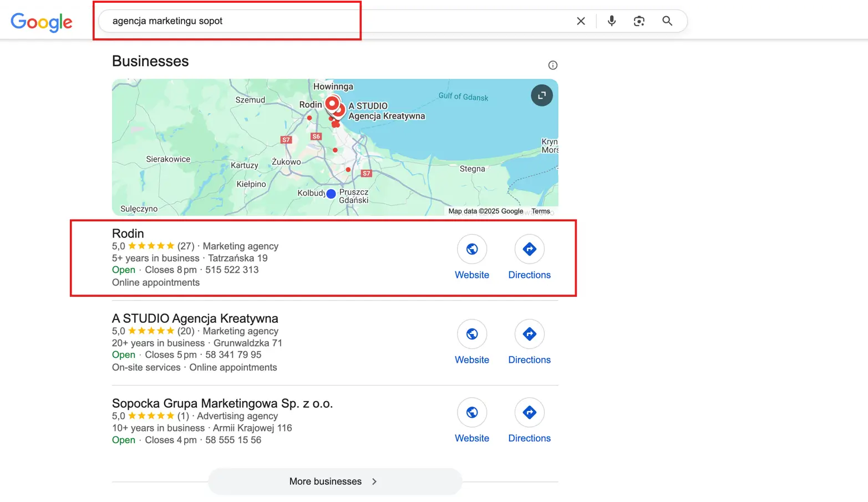Open A STUDIO Agencja Kreatywna listing title
This screenshot has height=502, width=868.
pos(195,318)
